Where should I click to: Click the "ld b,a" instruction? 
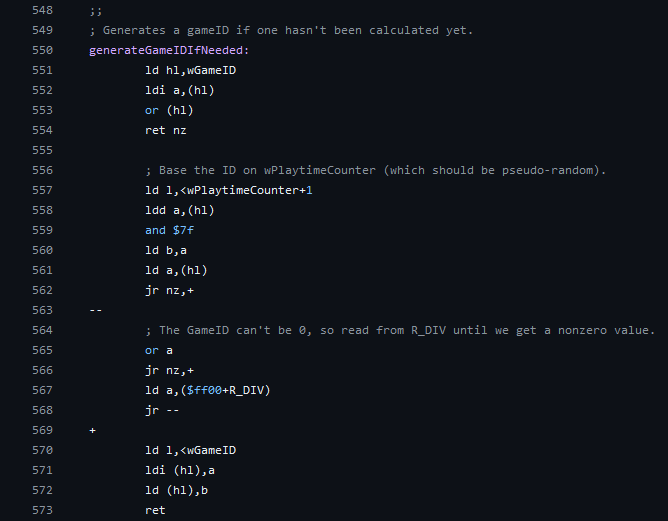pyautogui.click(x=165, y=250)
